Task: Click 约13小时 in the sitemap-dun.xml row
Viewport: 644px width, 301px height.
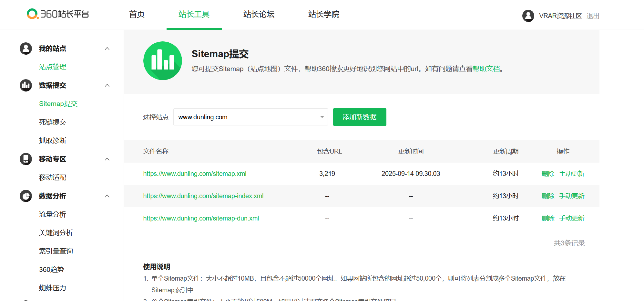Action: 506,218
